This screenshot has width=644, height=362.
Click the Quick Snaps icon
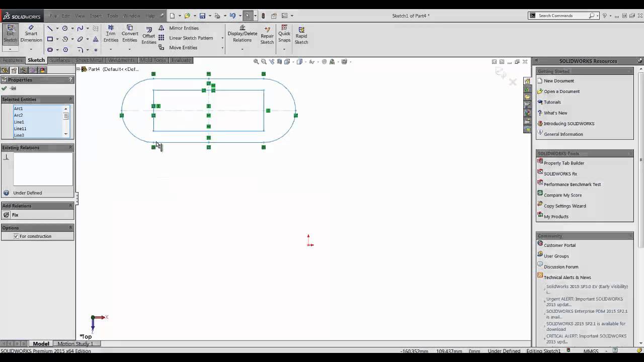click(x=284, y=33)
